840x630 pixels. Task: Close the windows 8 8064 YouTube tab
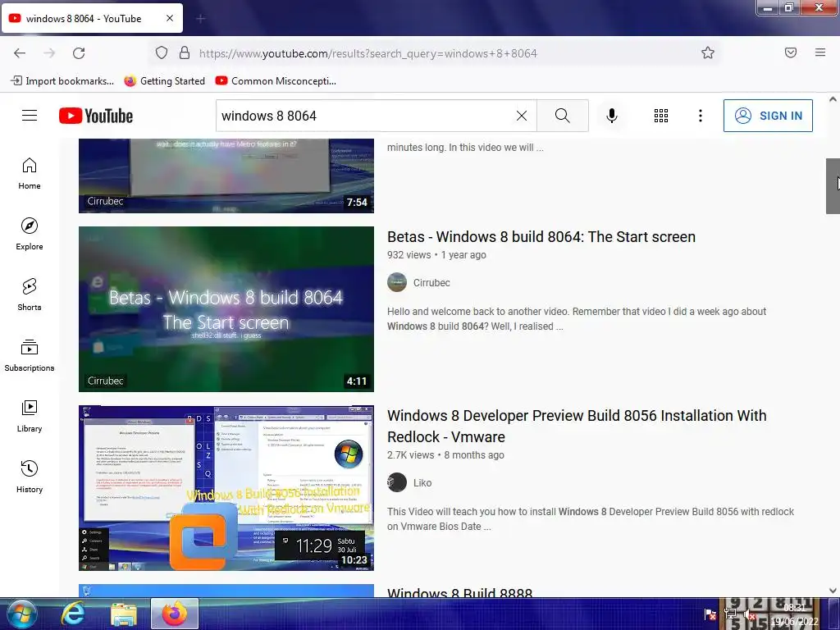pyautogui.click(x=170, y=18)
